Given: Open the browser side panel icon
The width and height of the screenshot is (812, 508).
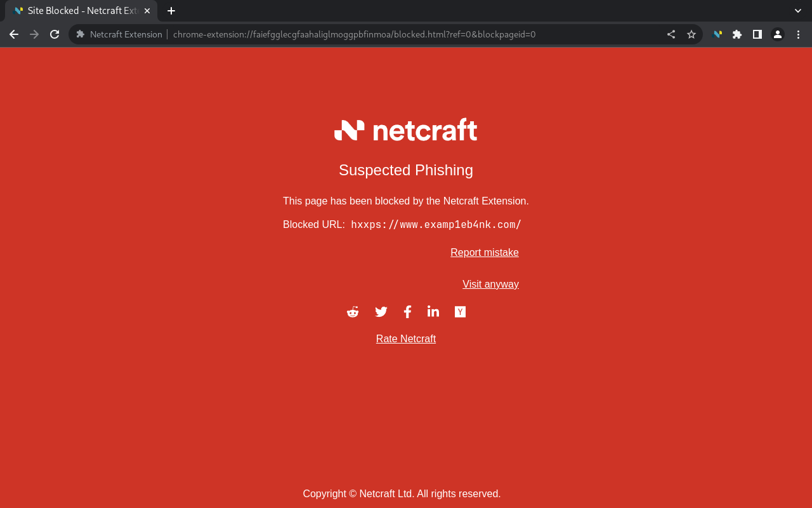Looking at the screenshot, I should [x=757, y=34].
